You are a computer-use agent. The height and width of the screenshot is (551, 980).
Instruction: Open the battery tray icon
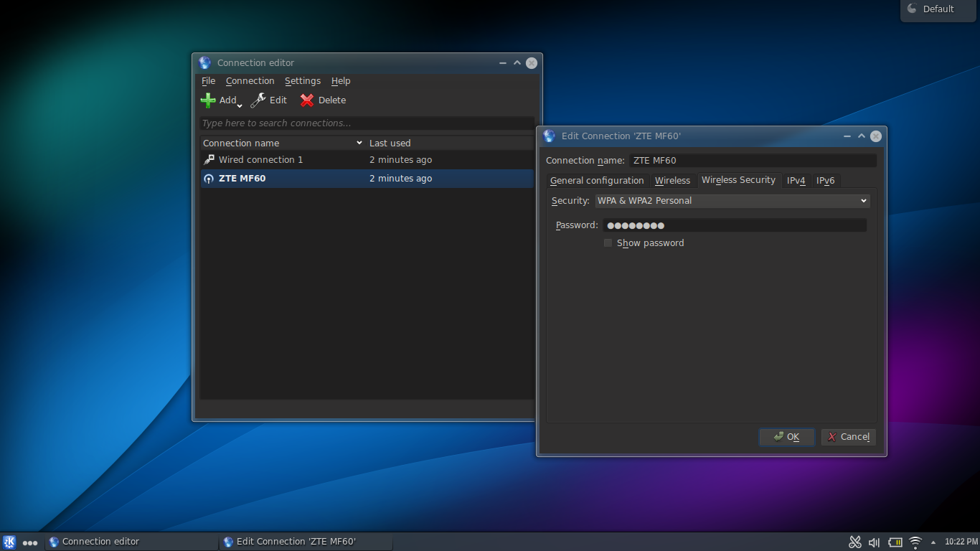click(x=895, y=542)
